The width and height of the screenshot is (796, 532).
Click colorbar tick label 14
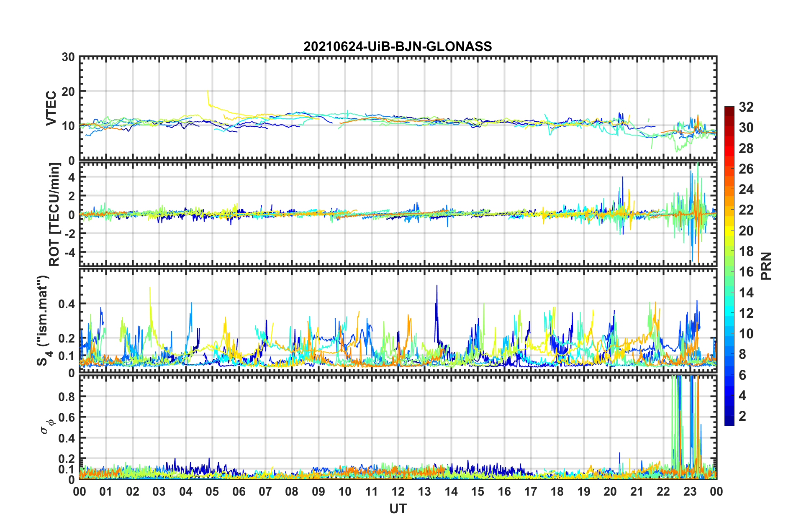coord(746,293)
